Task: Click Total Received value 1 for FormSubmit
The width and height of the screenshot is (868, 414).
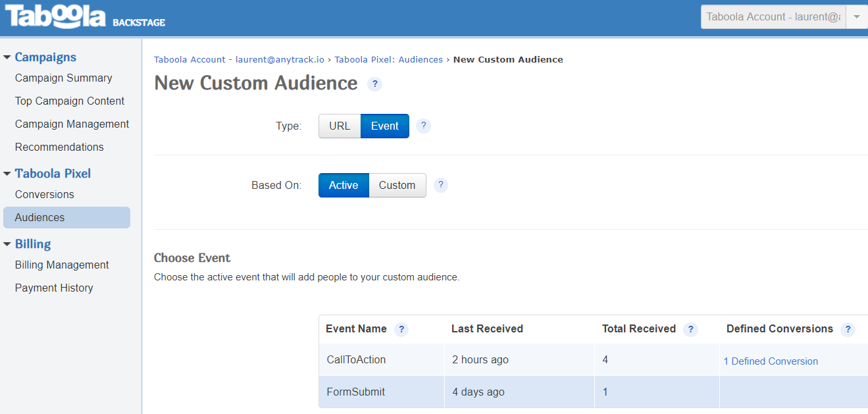Action: (x=605, y=392)
